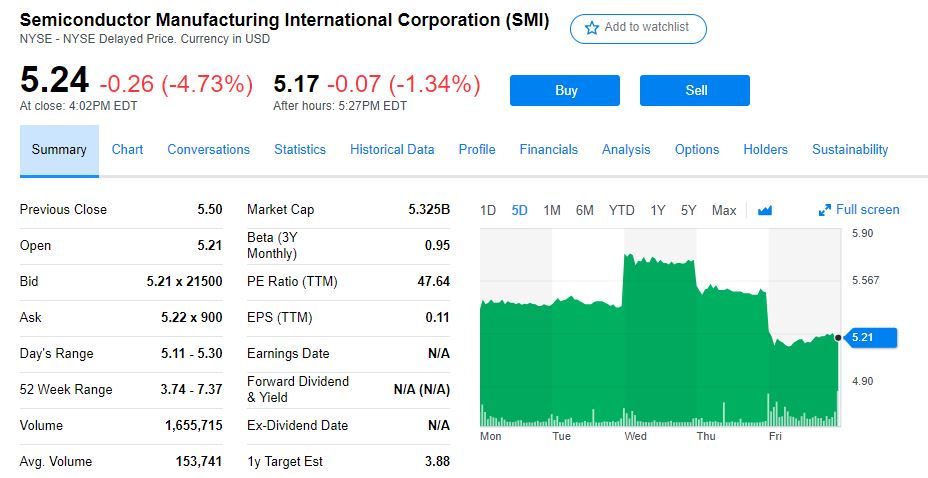The image size is (928, 478).
Task: Switch to the Holders tab
Action: coord(765,150)
